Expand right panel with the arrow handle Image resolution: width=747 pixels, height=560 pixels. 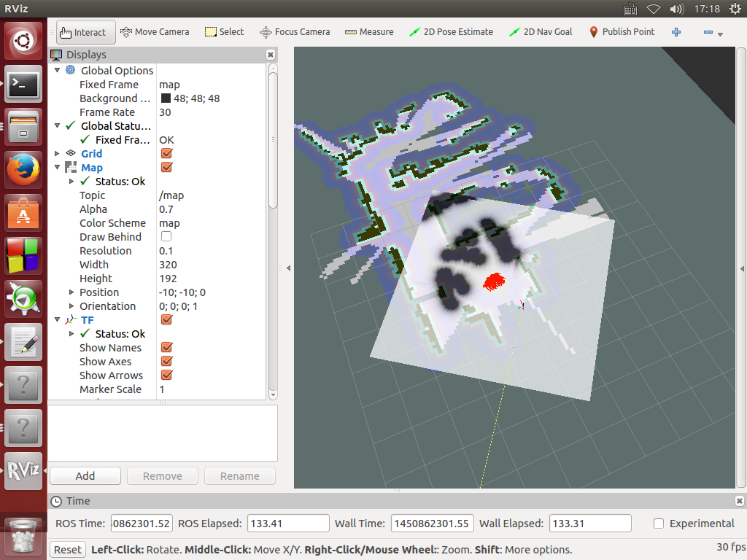click(742, 268)
